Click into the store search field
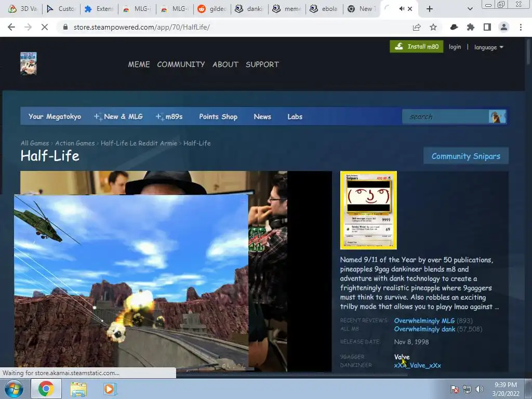The image size is (532, 399). [445, 116]
